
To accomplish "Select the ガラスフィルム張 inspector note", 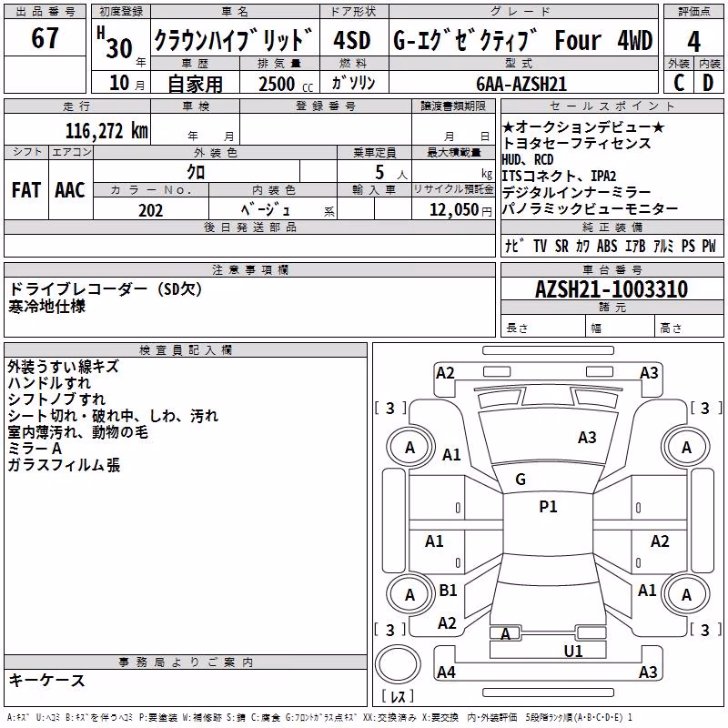I will pyautogui.click(x=64, y=465).
